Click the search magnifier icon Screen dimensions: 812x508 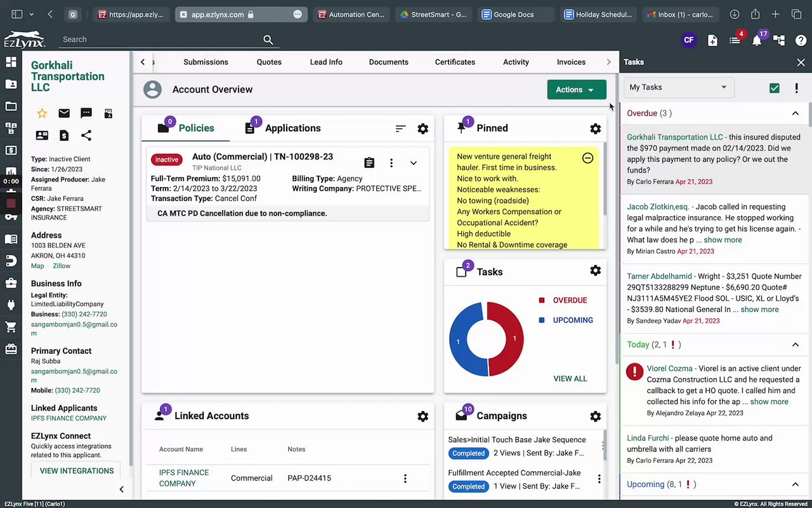268,40
